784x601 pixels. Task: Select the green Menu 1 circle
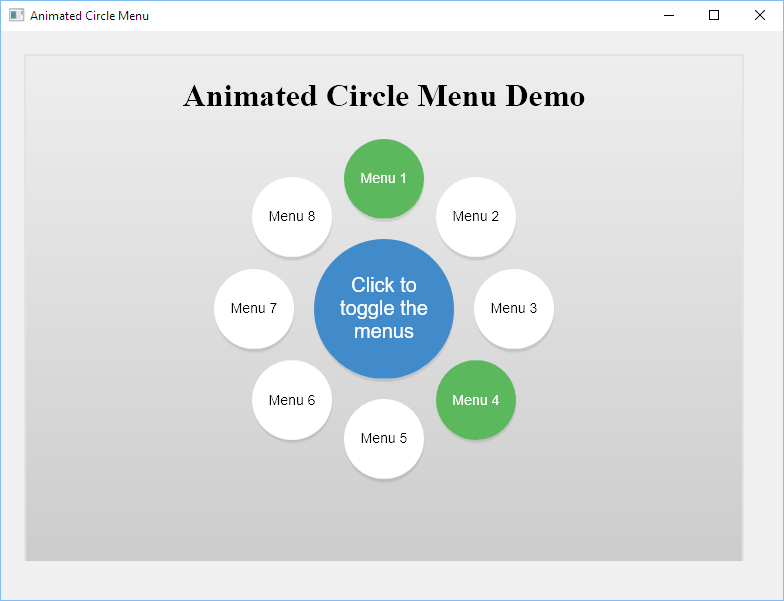[384, 178]
